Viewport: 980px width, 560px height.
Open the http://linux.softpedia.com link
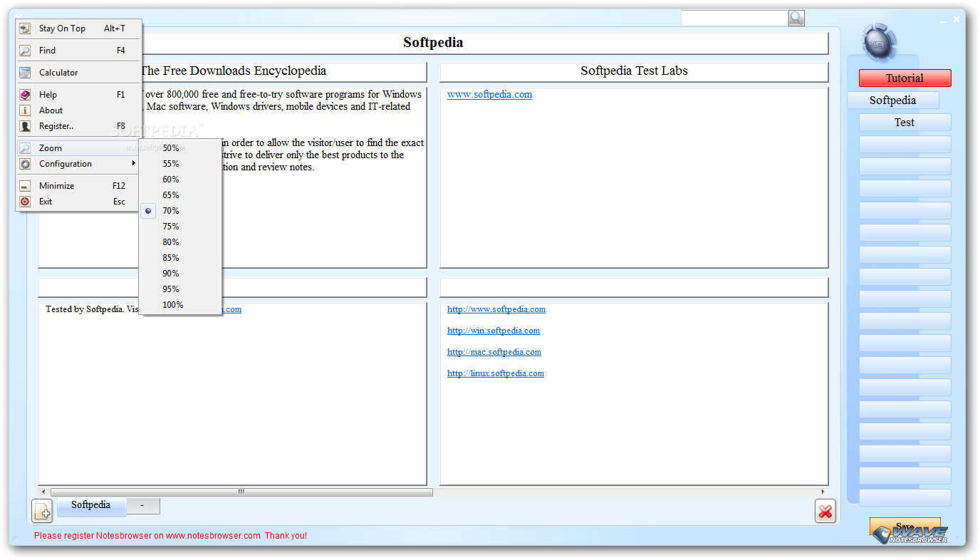[x=496, y=373]
